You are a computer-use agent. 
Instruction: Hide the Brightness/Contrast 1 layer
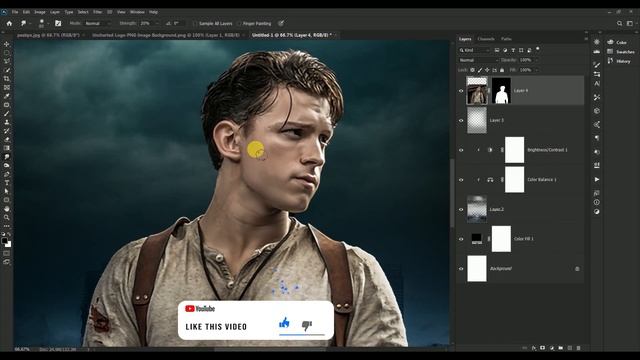[461, 150]
